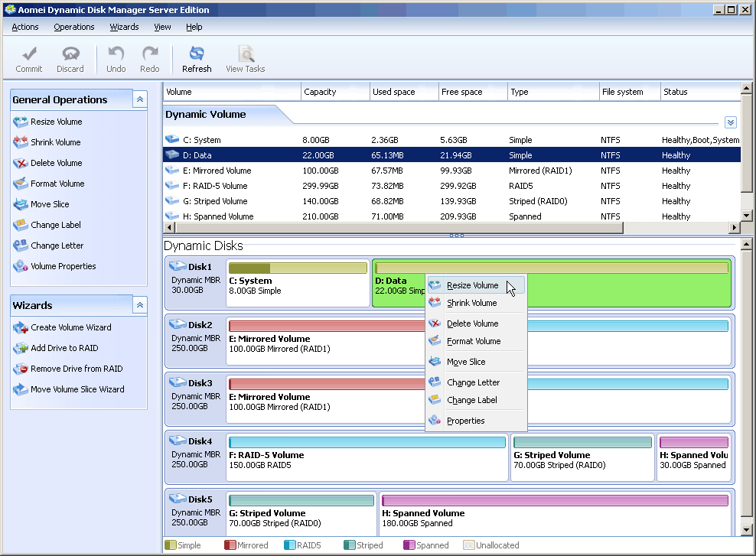The height and width of the screenshot is (556, 756).
Task: Collapse the Wizards panel
Action: (139, 305)
